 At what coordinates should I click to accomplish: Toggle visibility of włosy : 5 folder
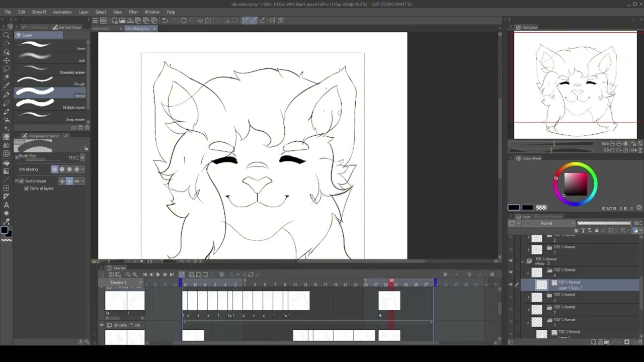(x=511, y=261)
